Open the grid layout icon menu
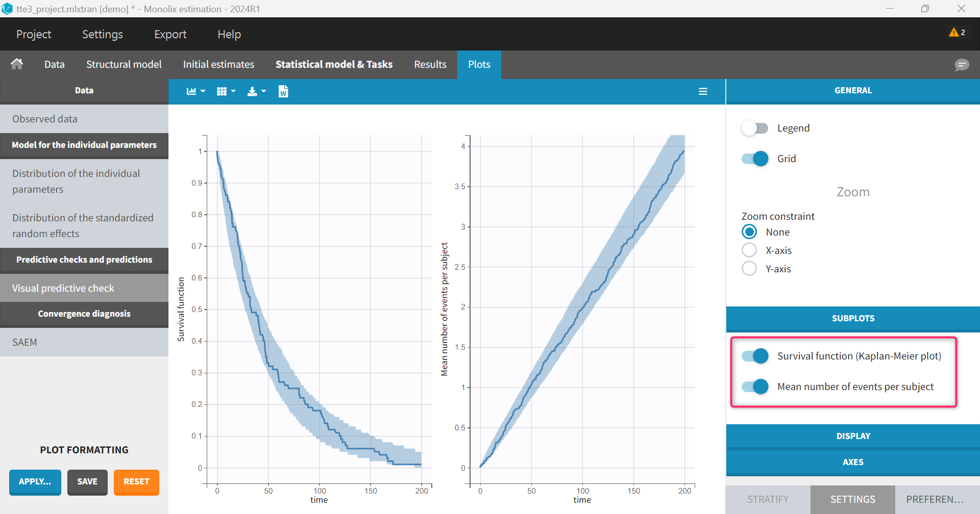 (x=225, y=91)
